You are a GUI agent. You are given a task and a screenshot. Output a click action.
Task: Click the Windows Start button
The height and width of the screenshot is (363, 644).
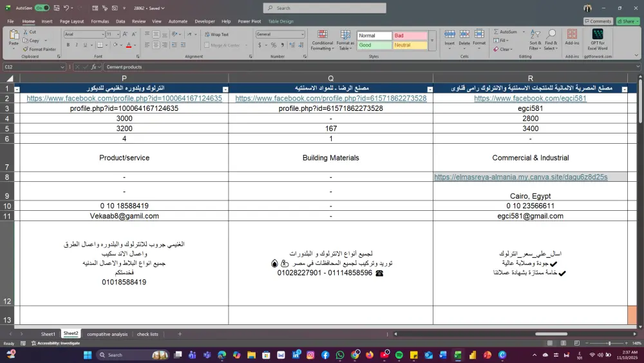click(x=88, y=355)
